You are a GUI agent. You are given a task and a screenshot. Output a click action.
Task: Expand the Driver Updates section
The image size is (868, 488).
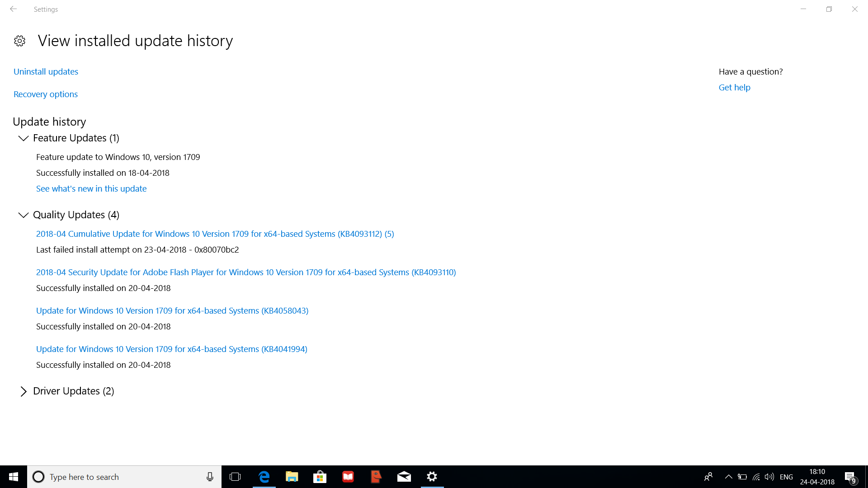click(24, 391)
